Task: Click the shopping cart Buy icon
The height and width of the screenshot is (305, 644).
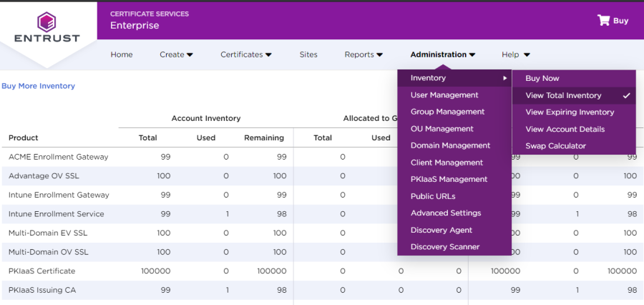Action: click(604, 20)
